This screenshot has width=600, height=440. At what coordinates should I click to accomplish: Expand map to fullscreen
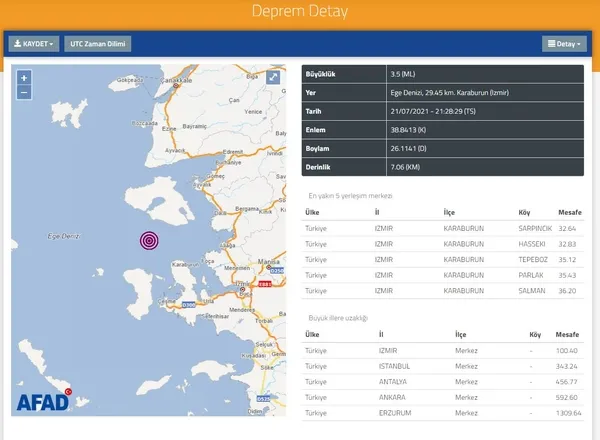coord(273,78)
